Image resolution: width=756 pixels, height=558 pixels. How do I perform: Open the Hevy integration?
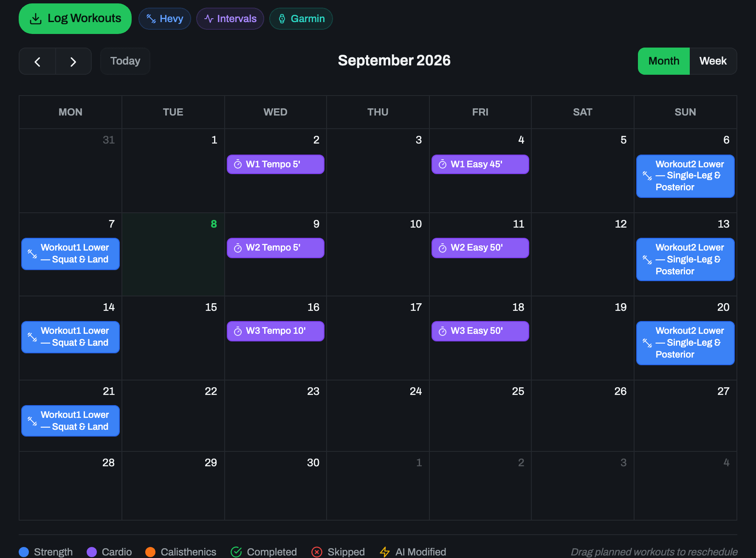click(165, 19)
